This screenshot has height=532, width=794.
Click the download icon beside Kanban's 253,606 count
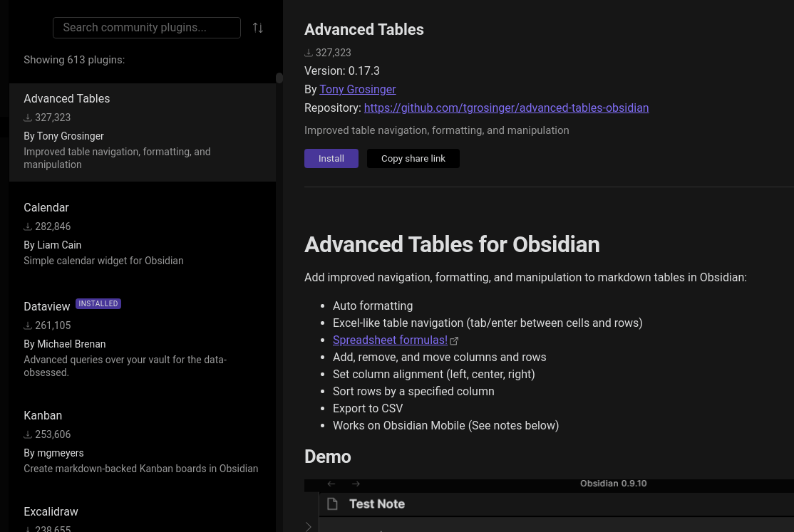[28, 434]
